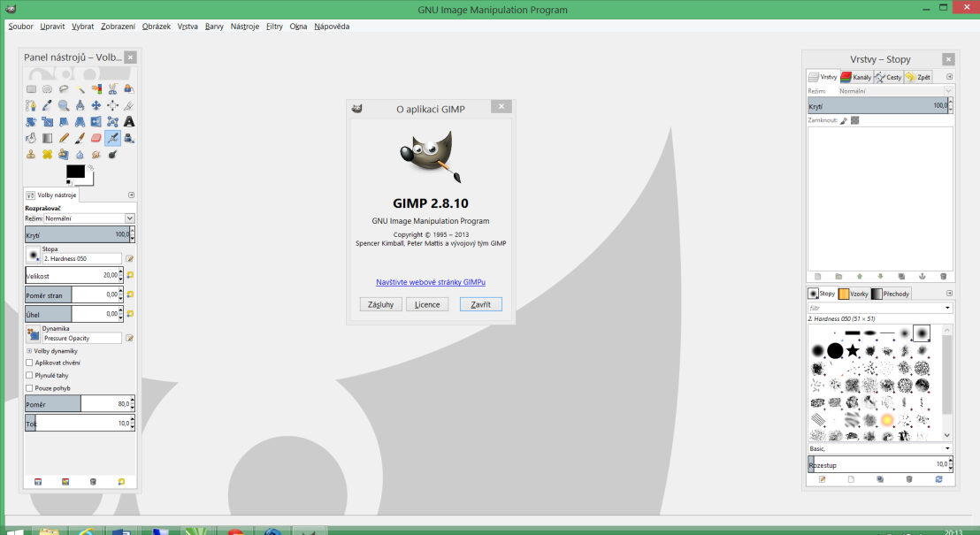Select the Smudge finger tool
The image size is (980, 535).
[x=96, y=154]
